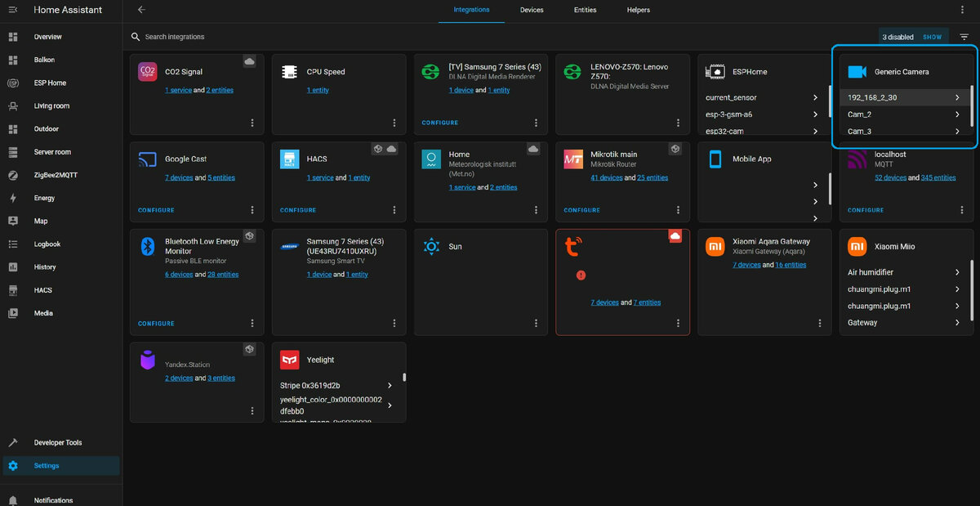Image resolution: width=980 pixels, height=506 pixels.
Task: Click Generic Camera list scrollbar
Action: pyautogui.click(x=972, y=106)
